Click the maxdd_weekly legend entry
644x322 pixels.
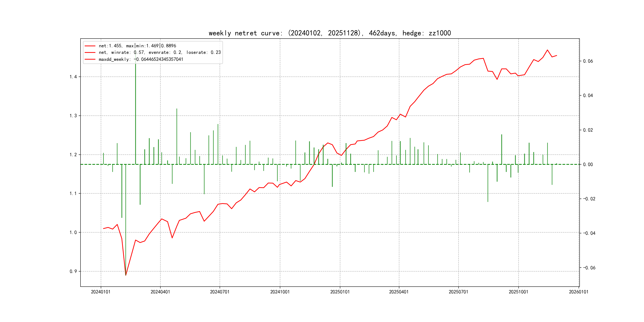[x=141, y=59]
